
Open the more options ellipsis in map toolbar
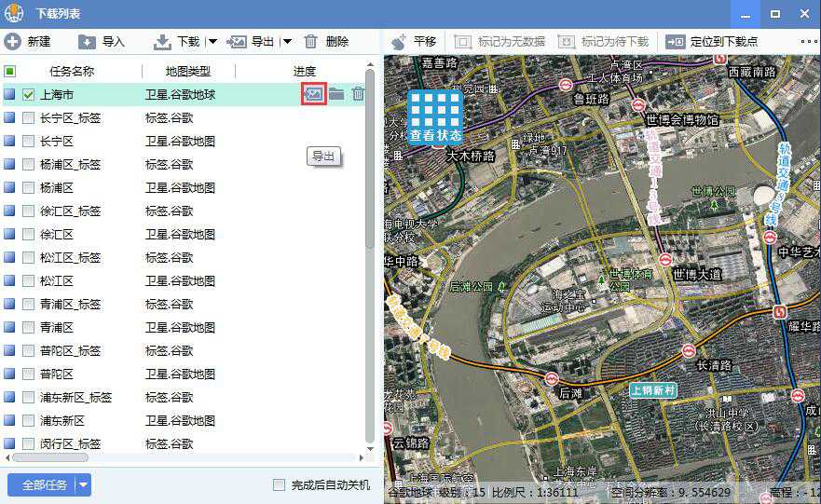click(x=809, y=41)
